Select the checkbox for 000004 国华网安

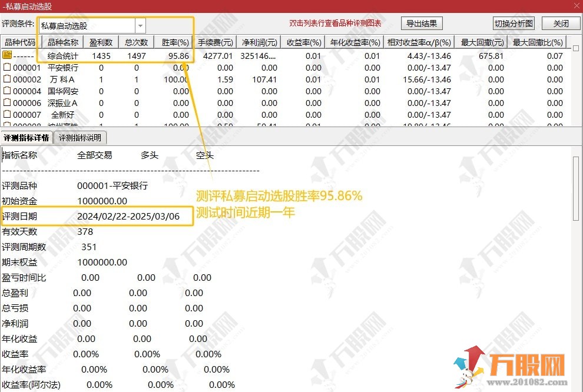[x=6, y=91]
